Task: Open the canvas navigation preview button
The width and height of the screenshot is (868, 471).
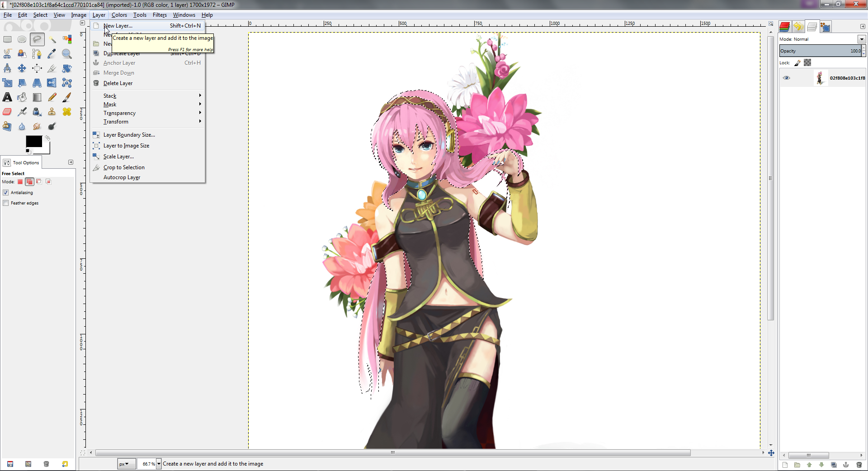Action: [x=771, y=453]
